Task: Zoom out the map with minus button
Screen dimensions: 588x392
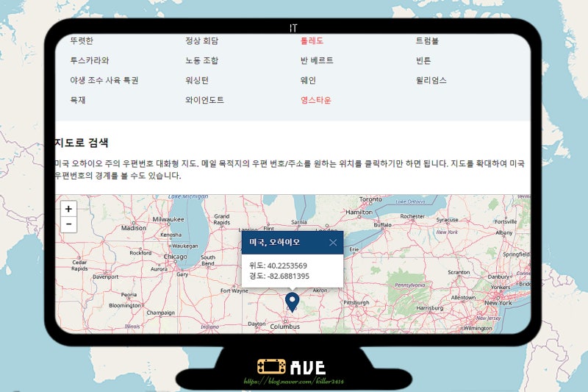Action: point(68,224)
